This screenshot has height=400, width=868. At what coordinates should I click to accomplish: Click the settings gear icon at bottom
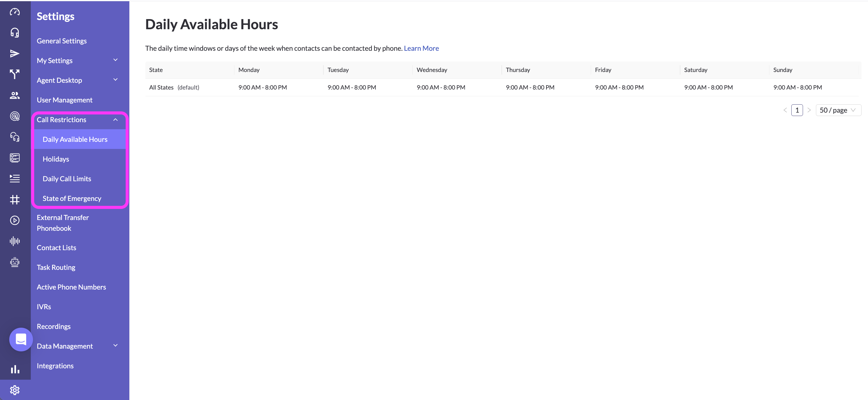click(14, 390)
